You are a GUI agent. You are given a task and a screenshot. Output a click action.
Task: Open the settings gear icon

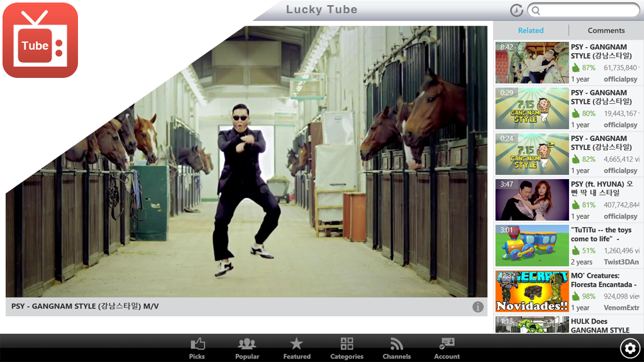[x=630, y=348]
